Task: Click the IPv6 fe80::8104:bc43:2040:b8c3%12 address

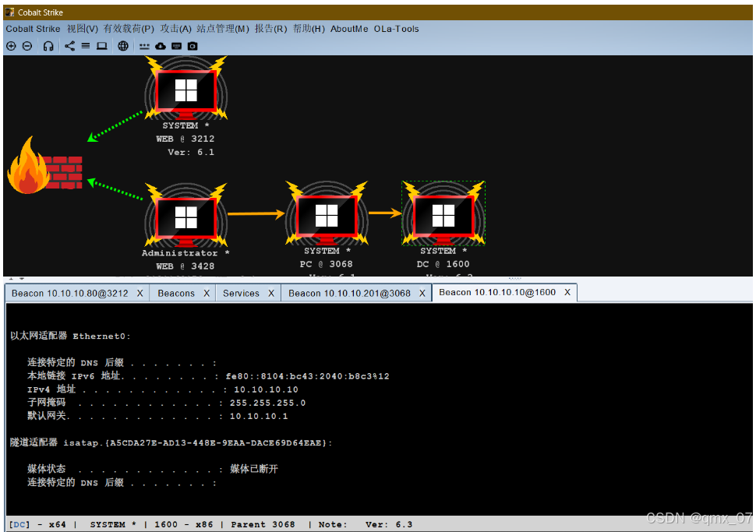Action: pos(307,376)
